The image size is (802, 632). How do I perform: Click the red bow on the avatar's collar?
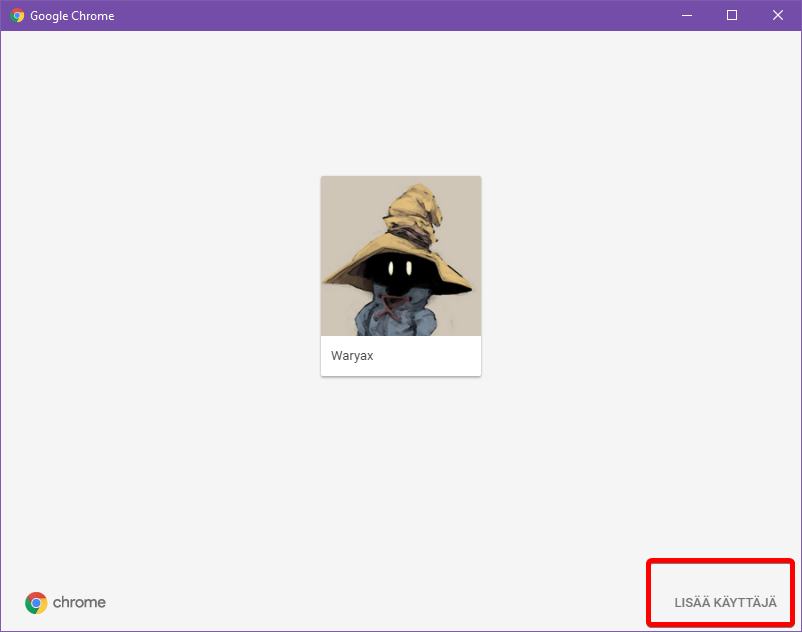(x=397, y=300)
